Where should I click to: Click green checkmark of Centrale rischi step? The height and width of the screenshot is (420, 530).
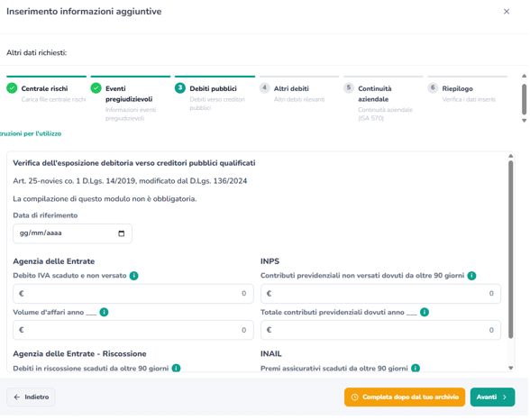12,88
